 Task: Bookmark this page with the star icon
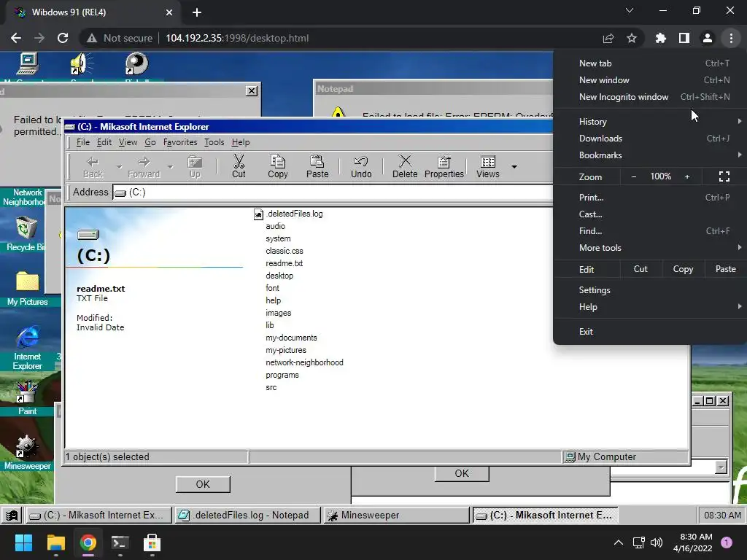coord(632,38)
